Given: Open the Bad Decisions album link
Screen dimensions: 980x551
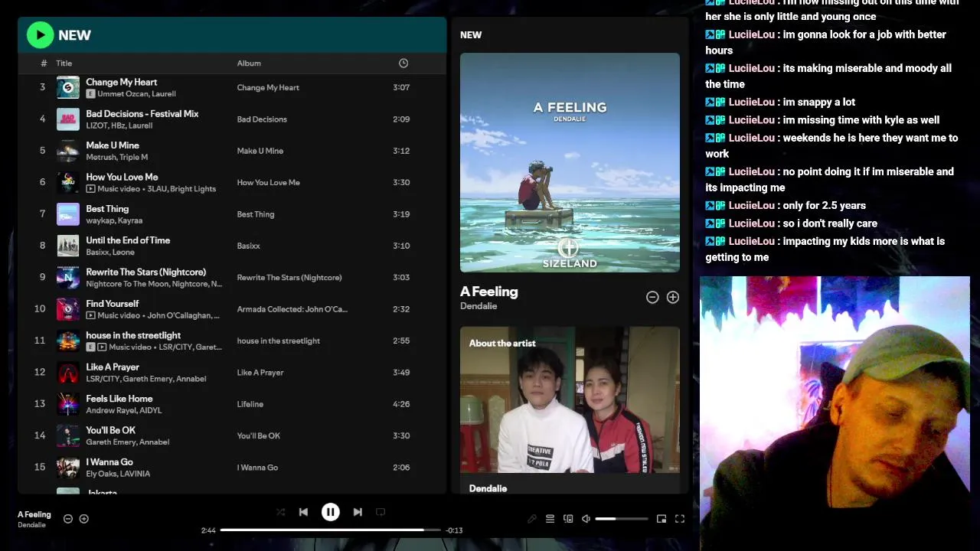Looking at the screenshot, I should pyautogui.click(x=262, y=119).
